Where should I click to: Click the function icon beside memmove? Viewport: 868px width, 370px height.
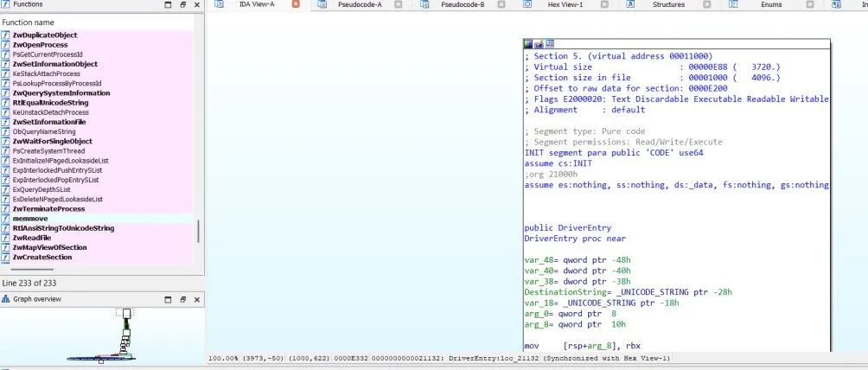tap(5, 219)
